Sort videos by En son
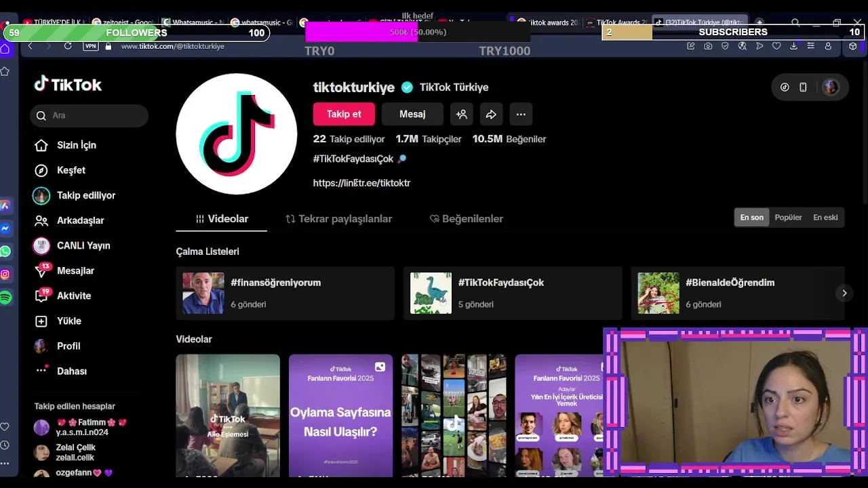The height and width of the screenshot is (488, 868). click(x=751, y=218)
